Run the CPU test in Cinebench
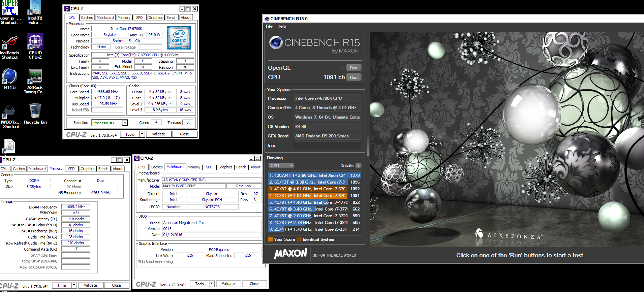The height and width of the screenshot is (292, 644). click(x=354, y=77)
